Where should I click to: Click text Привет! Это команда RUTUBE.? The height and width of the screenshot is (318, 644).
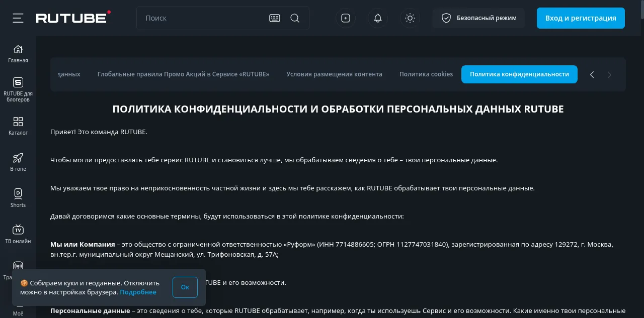[99, 132]
